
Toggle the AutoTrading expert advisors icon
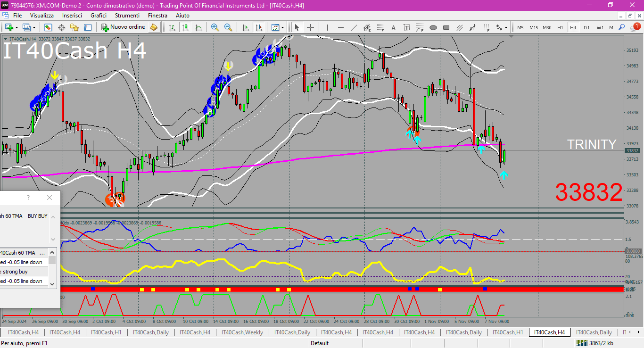[153, 27]
